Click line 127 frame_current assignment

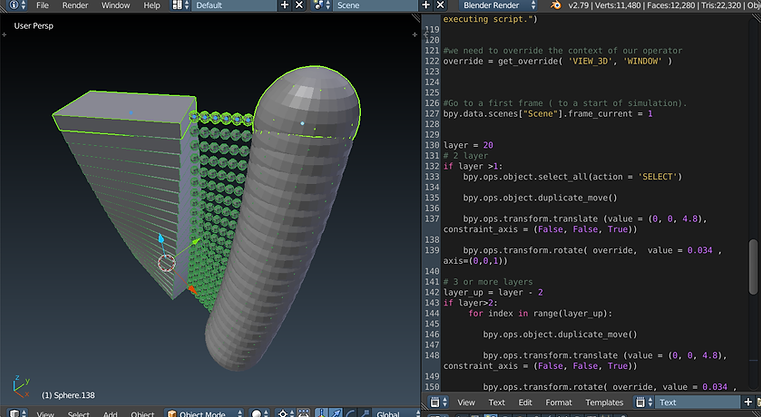point(548,114)
